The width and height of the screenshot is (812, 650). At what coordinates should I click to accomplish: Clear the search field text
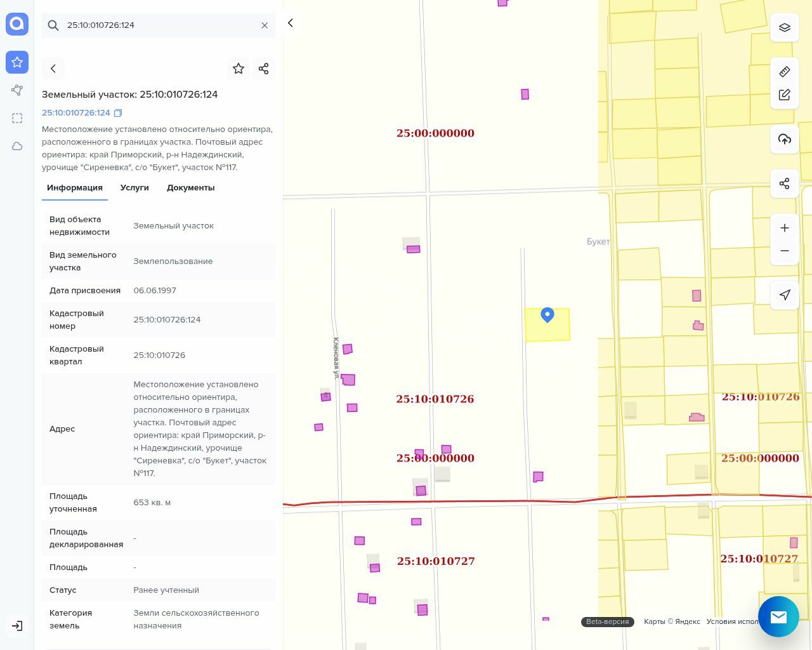point(265,25)
